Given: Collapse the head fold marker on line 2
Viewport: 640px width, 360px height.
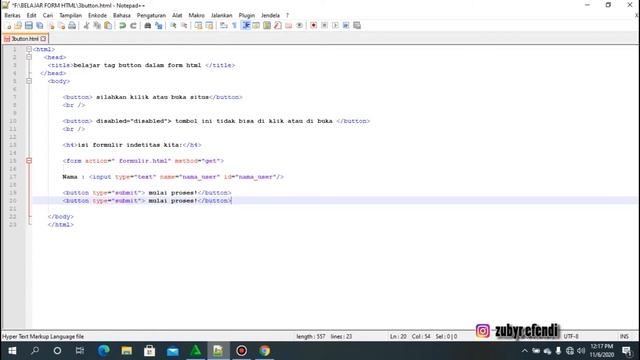Looking at the screenshot, I should [29, 57].
